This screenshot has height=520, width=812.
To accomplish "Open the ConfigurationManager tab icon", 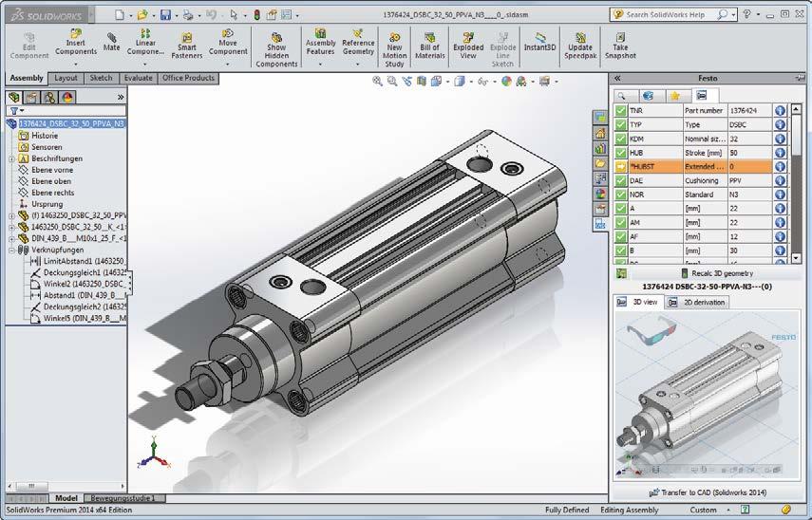I will [49, 97].
